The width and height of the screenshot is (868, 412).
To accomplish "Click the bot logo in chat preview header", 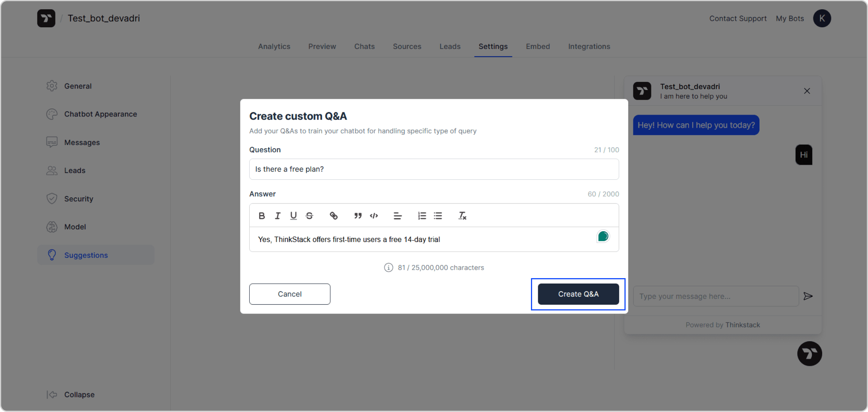I will (x=642, y=91).
